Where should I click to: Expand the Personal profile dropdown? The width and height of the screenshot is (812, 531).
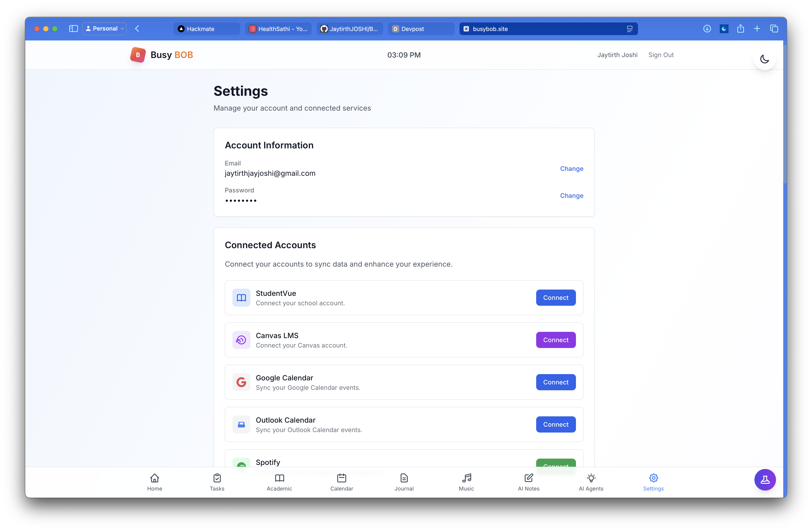click(x=104, y=29)
